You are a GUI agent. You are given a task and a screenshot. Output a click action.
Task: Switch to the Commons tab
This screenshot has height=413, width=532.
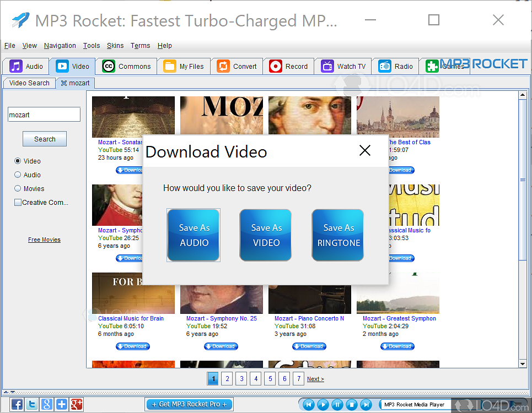pos(127,66)
